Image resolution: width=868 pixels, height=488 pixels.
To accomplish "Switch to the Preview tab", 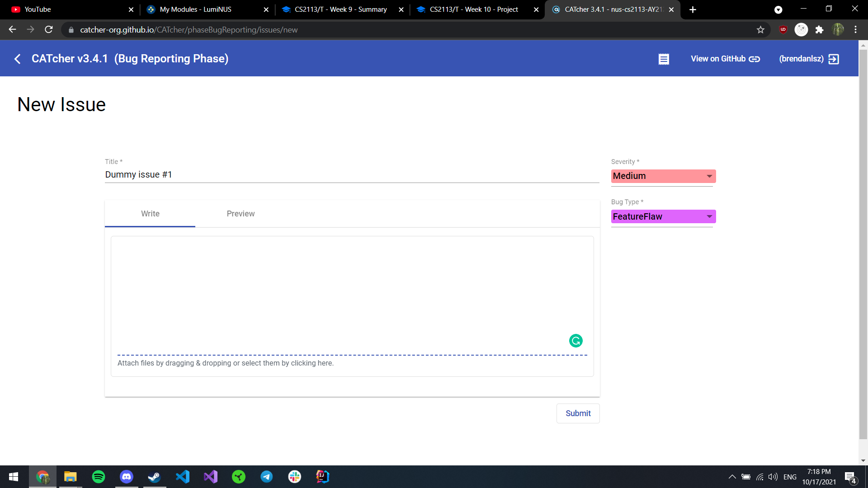I will click(x=241, y=214).
